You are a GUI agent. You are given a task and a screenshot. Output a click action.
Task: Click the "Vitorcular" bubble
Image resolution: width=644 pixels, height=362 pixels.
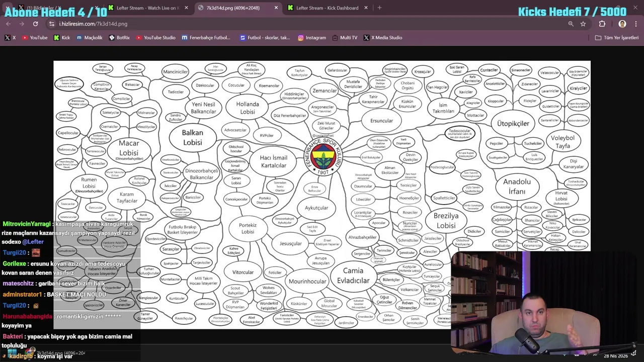click(x=243, y=272)
